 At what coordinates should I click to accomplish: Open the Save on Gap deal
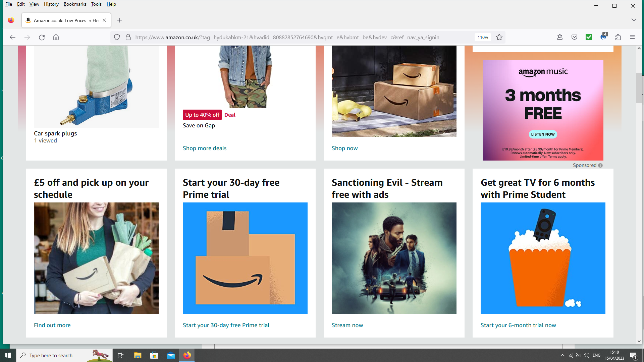pos(199,125)
